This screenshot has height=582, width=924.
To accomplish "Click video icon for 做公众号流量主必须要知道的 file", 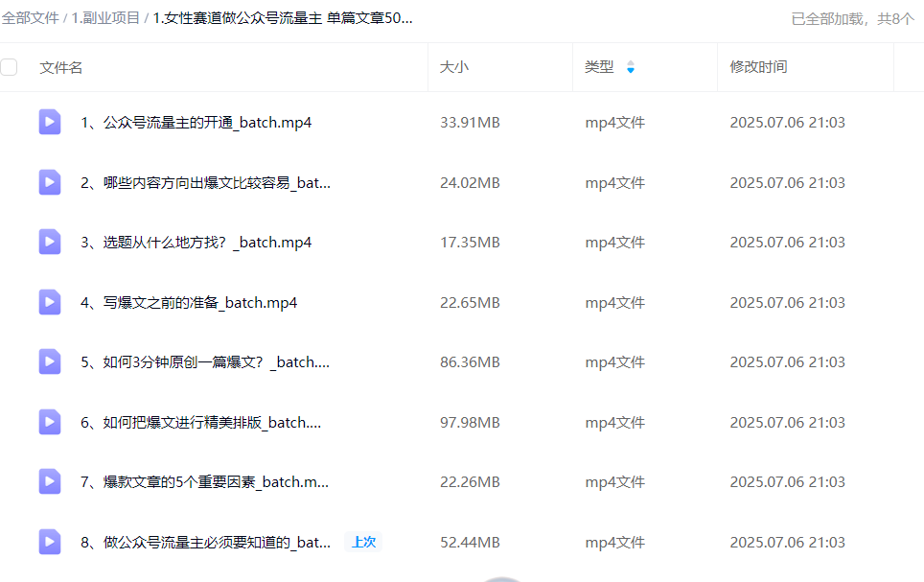I will (x=50, y=542).
